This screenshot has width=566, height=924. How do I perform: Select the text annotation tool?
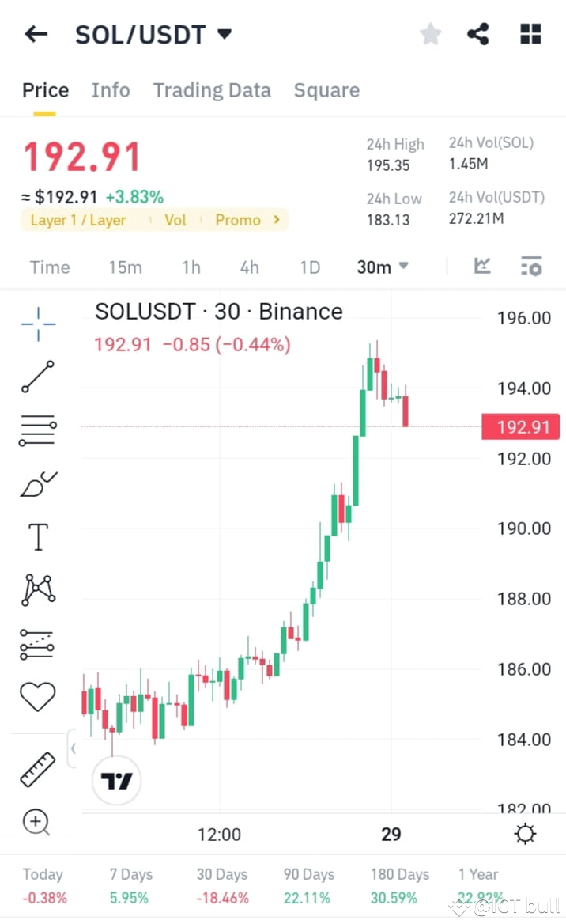pos(37,536)
